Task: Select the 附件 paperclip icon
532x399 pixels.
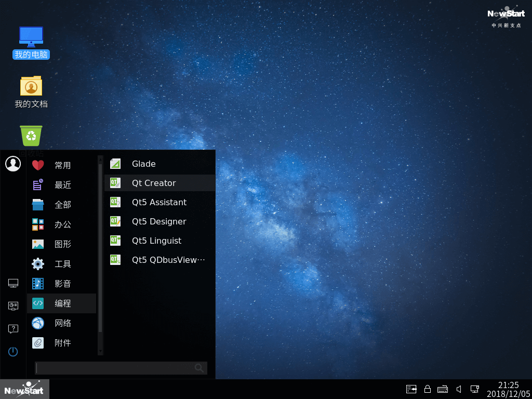Action: [37, 342]
